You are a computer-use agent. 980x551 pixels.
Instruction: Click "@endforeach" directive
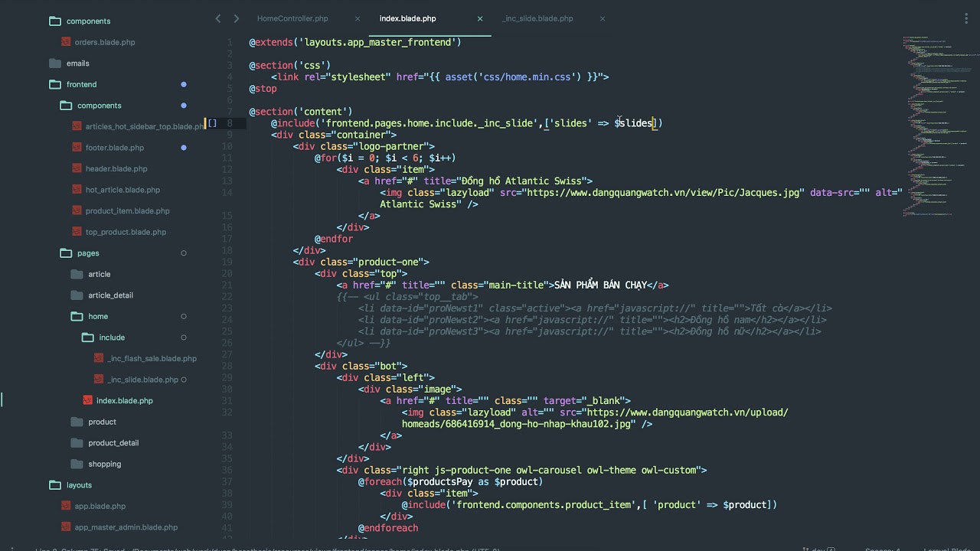[388, 528]
